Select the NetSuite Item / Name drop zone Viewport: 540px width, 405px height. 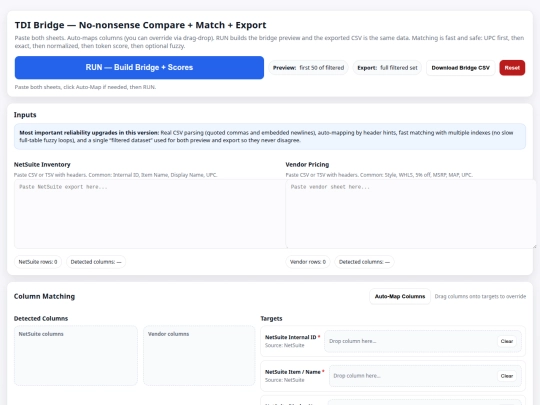tap(425, 376)
